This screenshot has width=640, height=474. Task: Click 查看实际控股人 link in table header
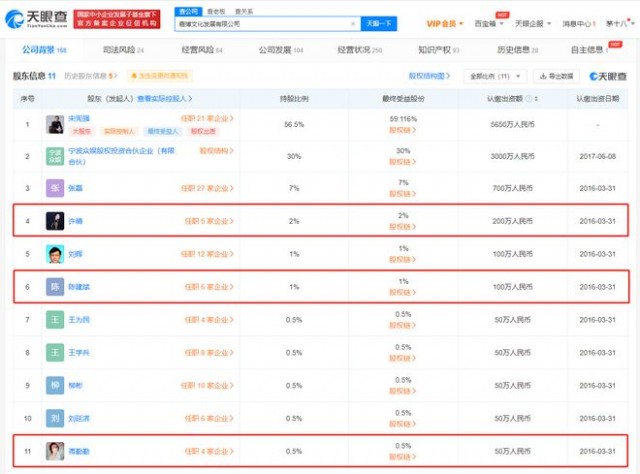(165, 99)
